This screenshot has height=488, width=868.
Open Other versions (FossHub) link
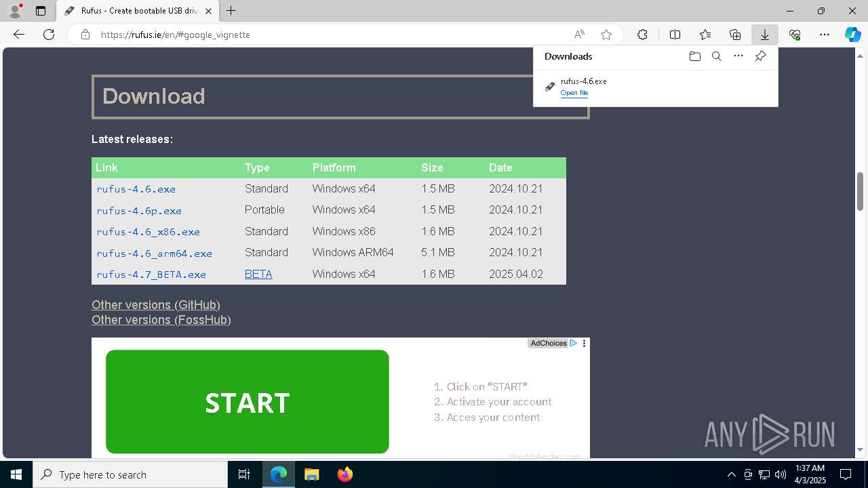click(161, 320)
